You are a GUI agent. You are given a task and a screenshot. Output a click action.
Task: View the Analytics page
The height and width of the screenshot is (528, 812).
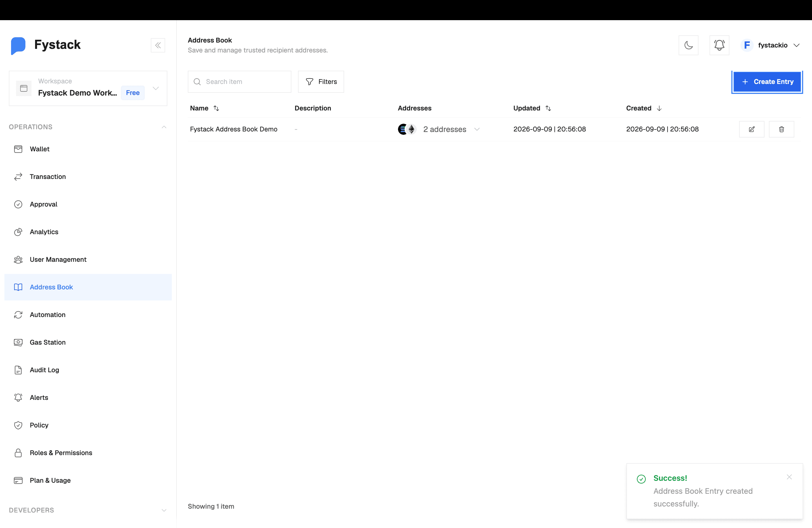[x=88, y=232]
